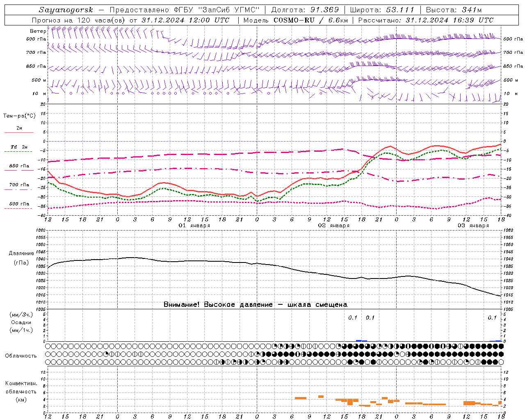
Task: Click the forecast text "Прогноз на 120 часа(ов)"
Action: (79, 20)
